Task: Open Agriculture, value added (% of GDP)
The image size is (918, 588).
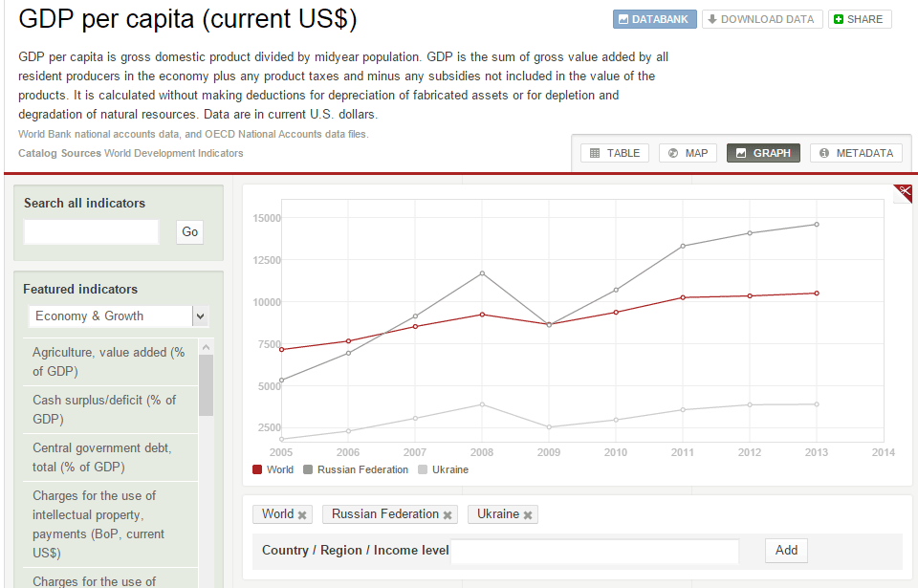Action: (x=110, y=361)
